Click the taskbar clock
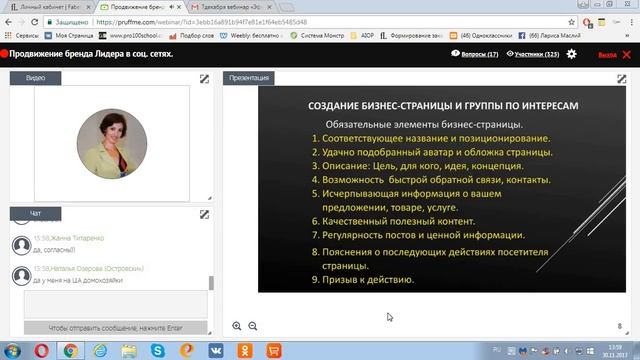This screenshot has width=640, height=360. pyautogui.click(x=615, y=351)
